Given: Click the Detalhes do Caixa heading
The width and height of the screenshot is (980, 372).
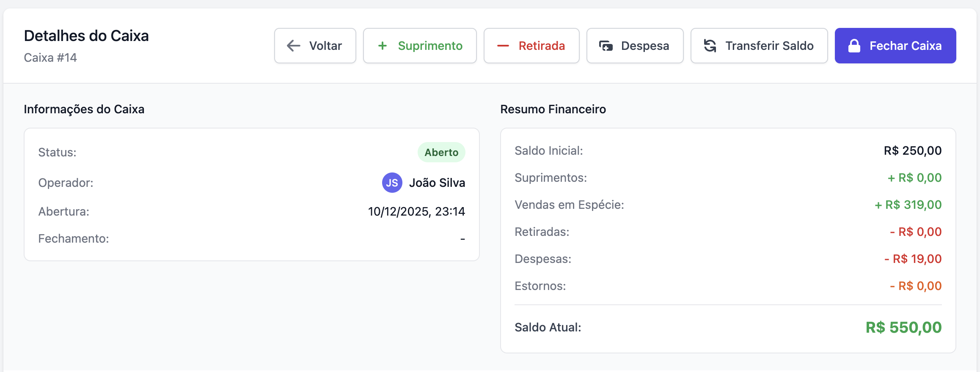Looking at the screenshot, I should click(x=86, y=36).
